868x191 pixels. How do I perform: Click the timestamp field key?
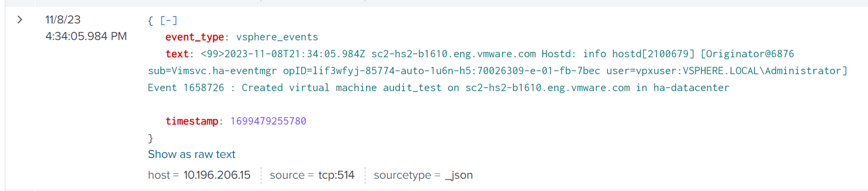click(x=192, y=121)
